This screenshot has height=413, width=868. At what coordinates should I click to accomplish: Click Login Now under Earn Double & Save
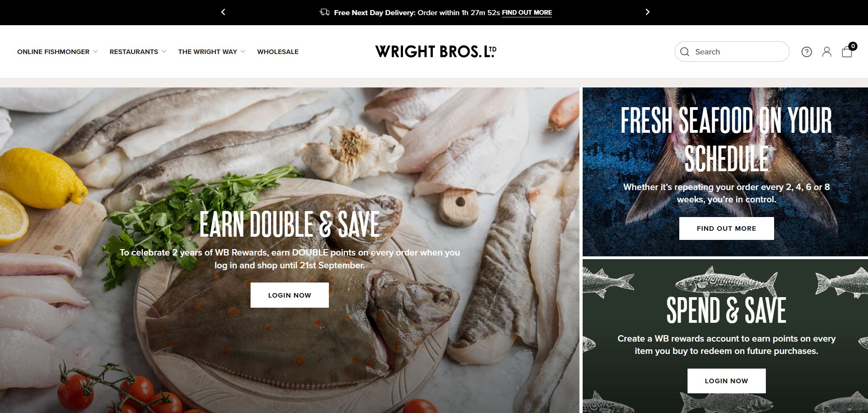[x=289, y=295]
